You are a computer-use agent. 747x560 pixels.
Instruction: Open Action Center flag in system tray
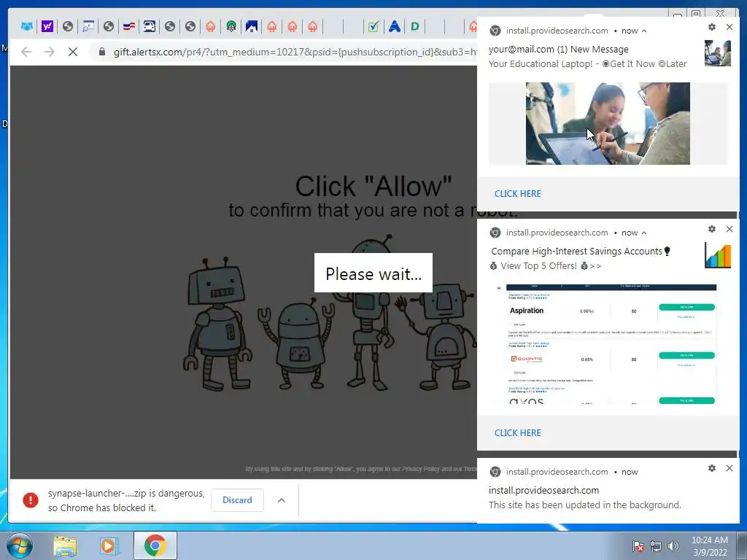click(x=638, y=546)
